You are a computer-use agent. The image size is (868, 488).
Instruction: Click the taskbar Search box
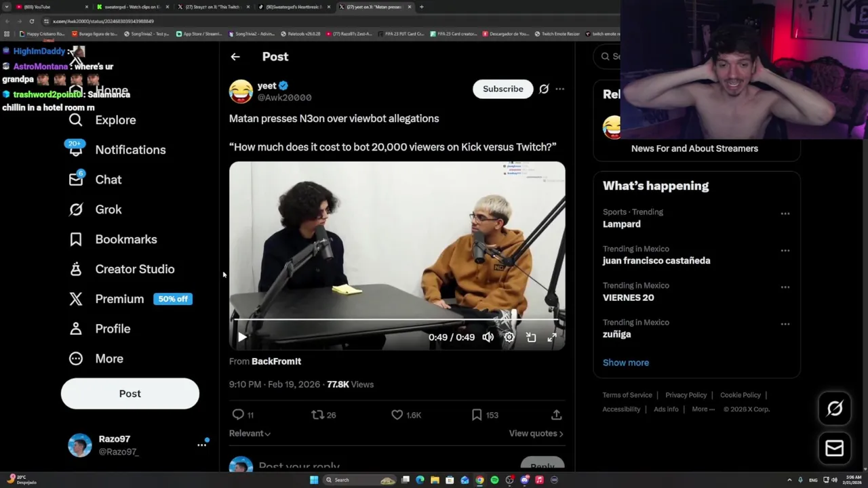pyautogui.click(x=359, y=480)
